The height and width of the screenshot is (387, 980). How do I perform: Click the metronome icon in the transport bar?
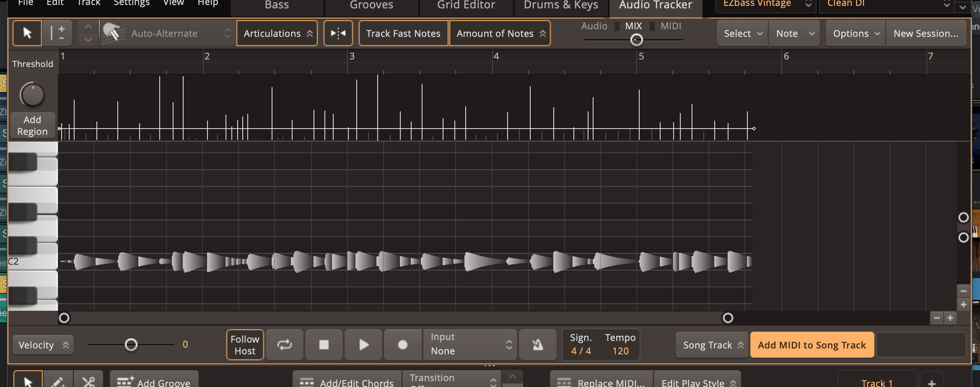pyautogui.click(x=537, y=344)
